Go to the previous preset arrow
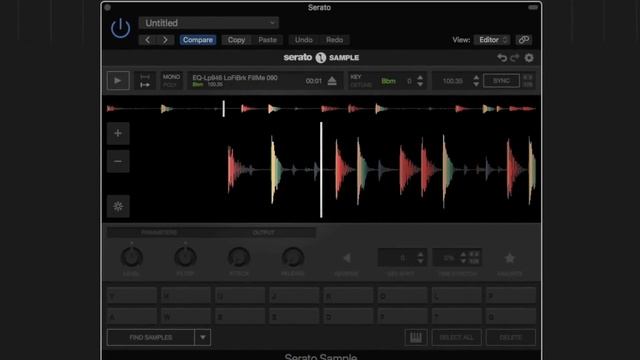This screenshot has width=640, height=360. click(147, 40)
